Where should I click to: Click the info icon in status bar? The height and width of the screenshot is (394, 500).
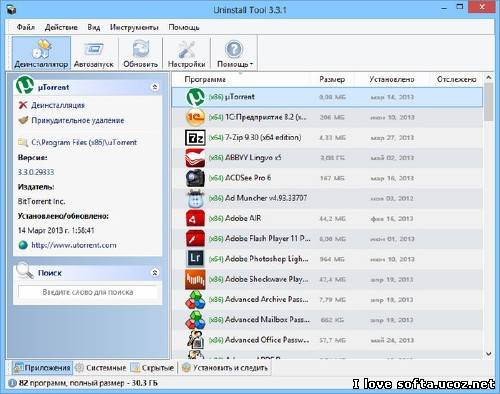click(12, 383)
